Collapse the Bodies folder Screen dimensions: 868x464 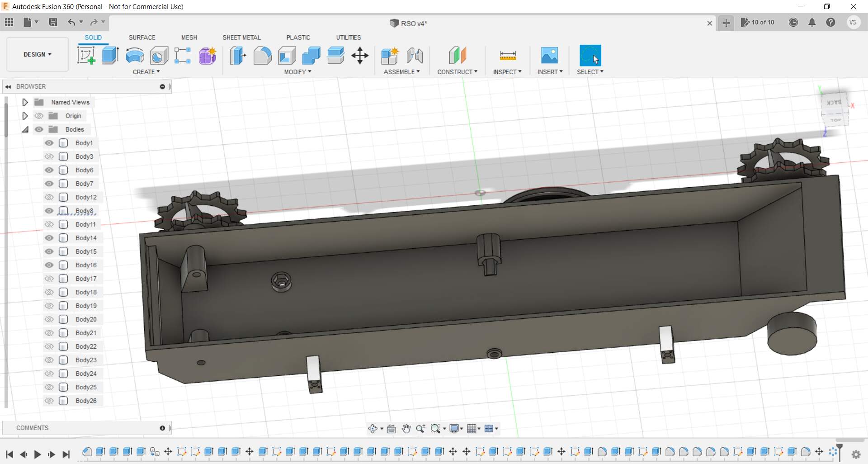click(x=25, y=129)
